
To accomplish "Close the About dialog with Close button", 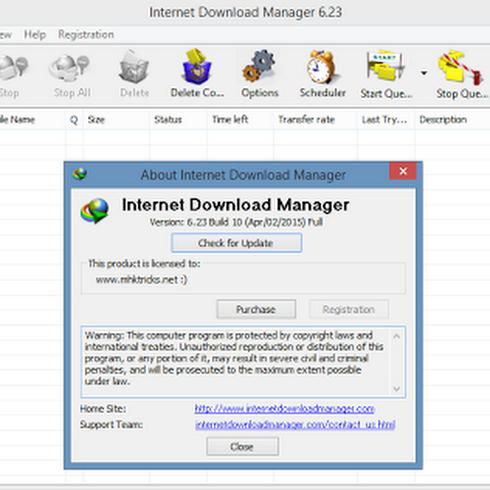I will tap(242, 446).
